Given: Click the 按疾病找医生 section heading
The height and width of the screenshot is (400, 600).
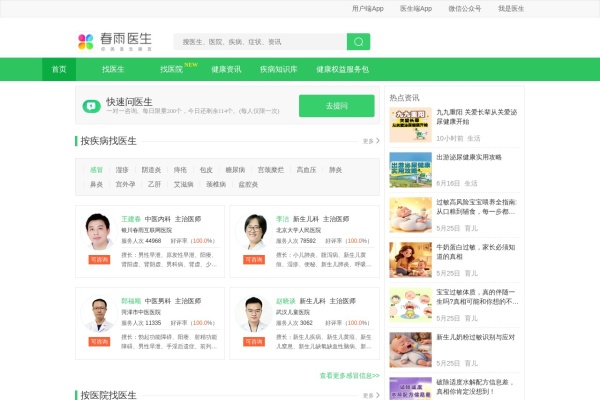Looking at the screenshot, I should [x=108, y=141].
